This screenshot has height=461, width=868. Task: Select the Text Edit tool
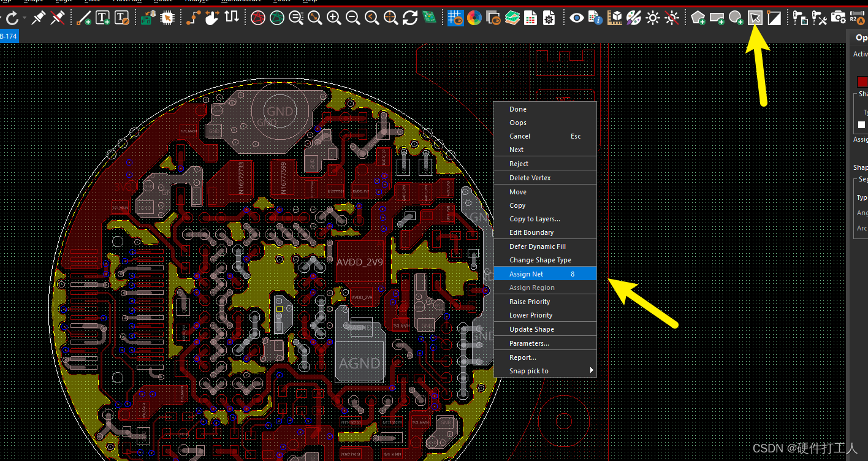point(122,18)
